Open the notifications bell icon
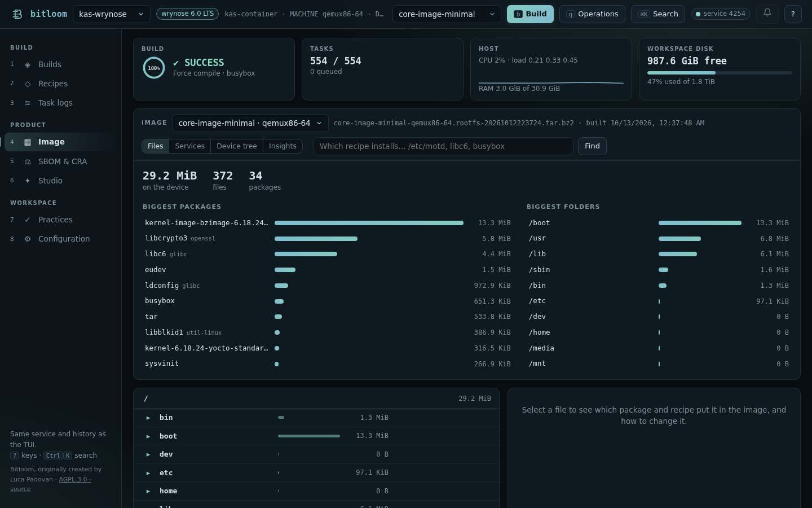 767,14
